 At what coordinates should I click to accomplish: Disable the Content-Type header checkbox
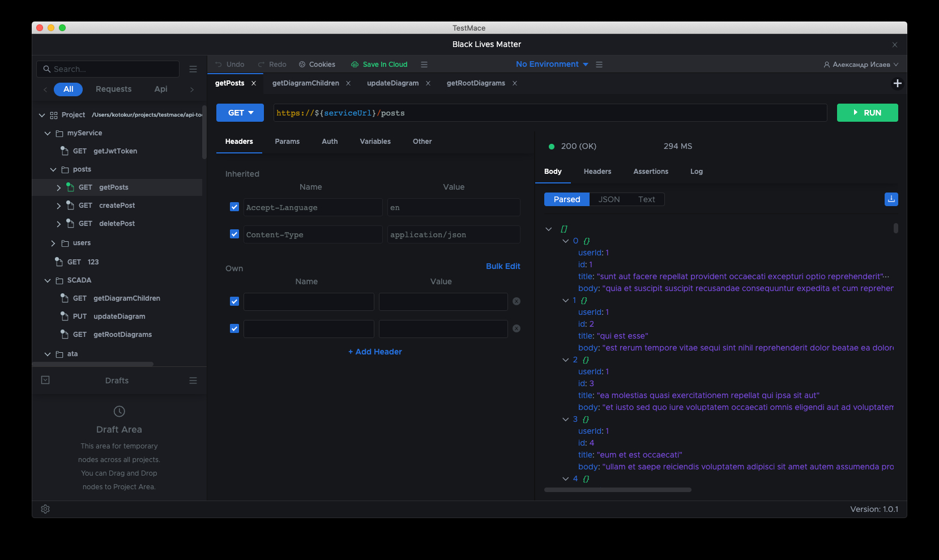pos(234,234)
